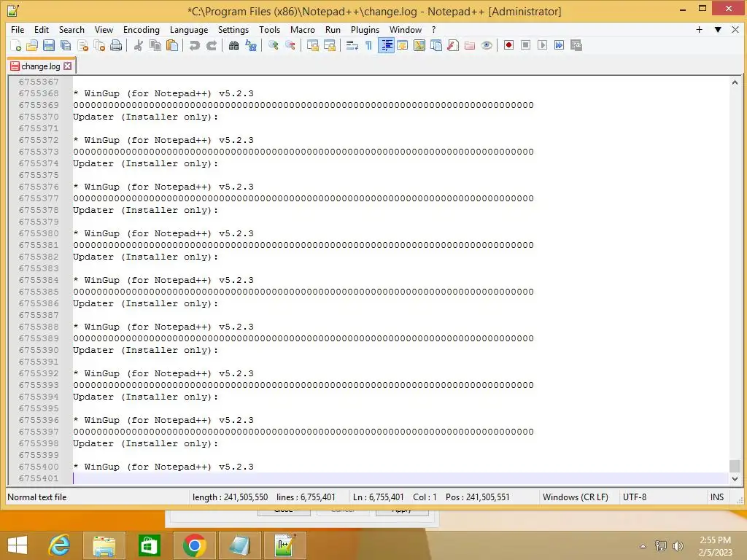747x560 pixels.
Task: Click the macro playback icon
Action: click(x=542, y=45)
